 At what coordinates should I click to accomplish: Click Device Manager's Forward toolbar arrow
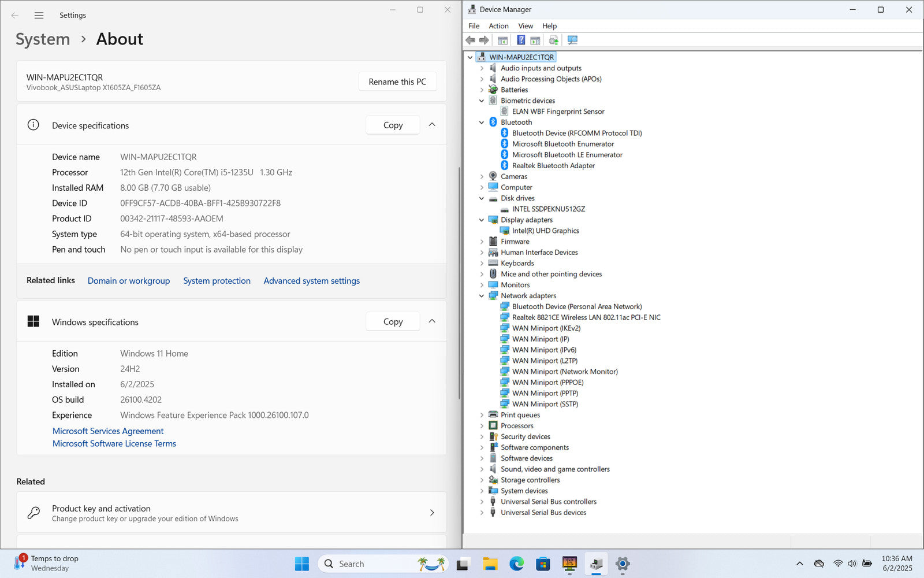tap(484, 40)
